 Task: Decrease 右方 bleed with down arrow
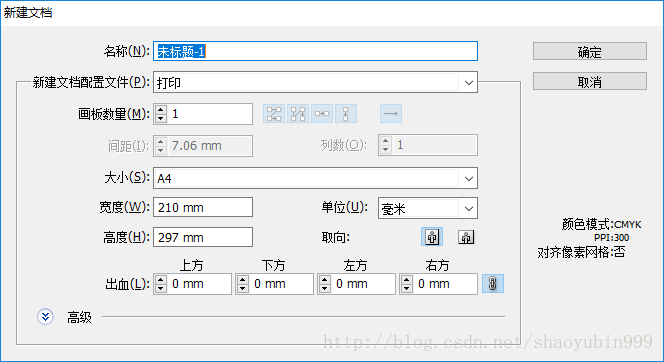tap(407, 288)
